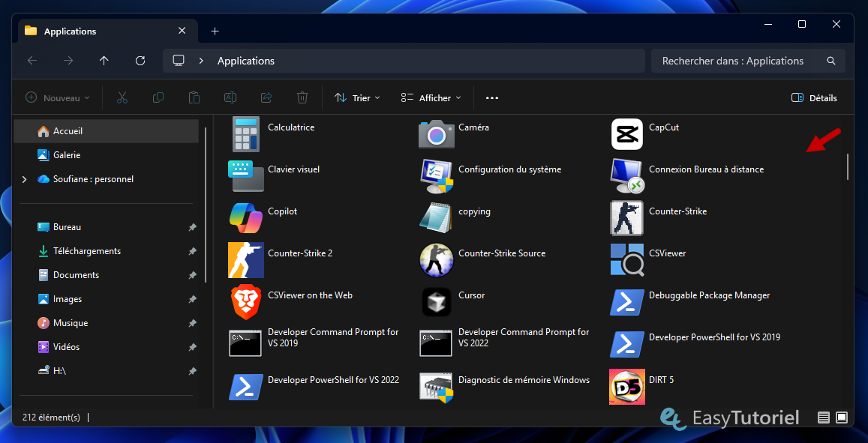Open the Trier dropdown
This screenshot has height=443, width=868.
click(358, 97)
